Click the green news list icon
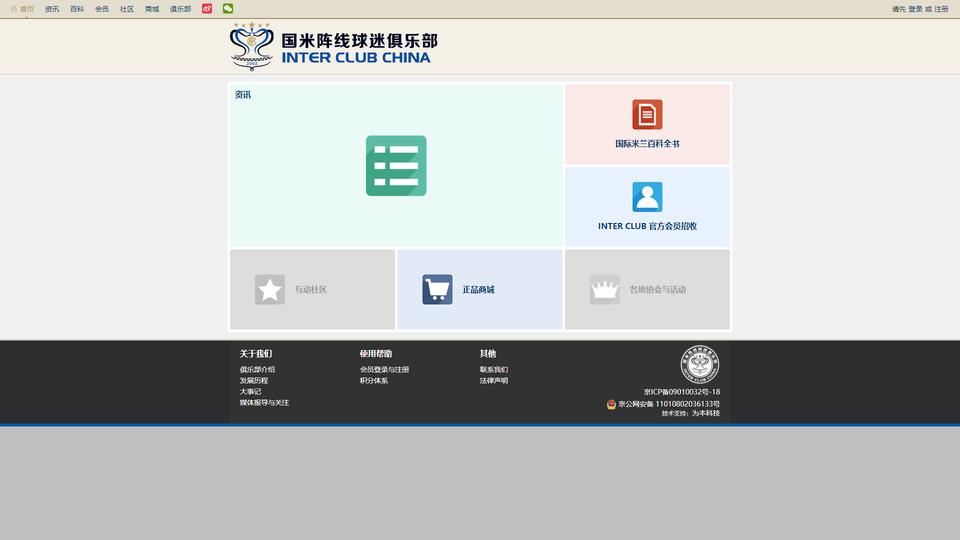The width and height of the screenshot is (960, 540). [x=396, y=166]
